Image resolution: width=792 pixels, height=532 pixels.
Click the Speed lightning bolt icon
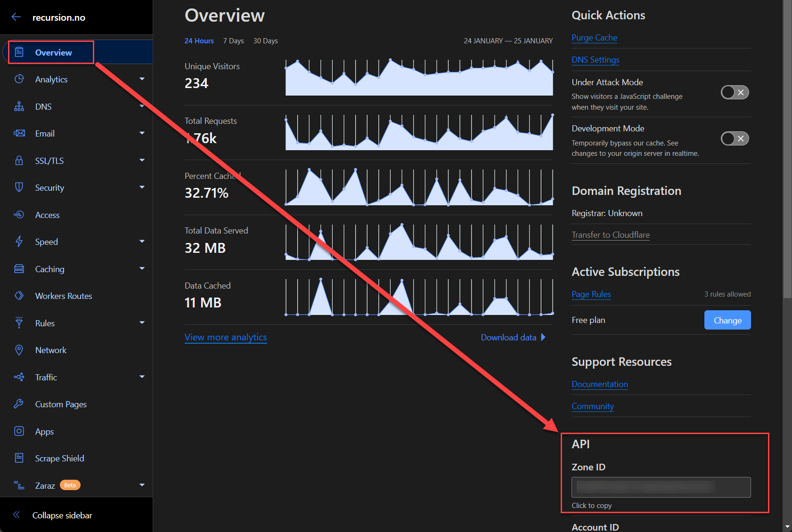19,242
